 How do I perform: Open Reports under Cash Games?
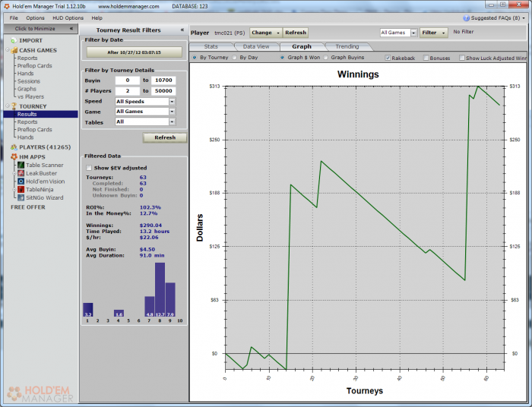[x=27, y=58]
